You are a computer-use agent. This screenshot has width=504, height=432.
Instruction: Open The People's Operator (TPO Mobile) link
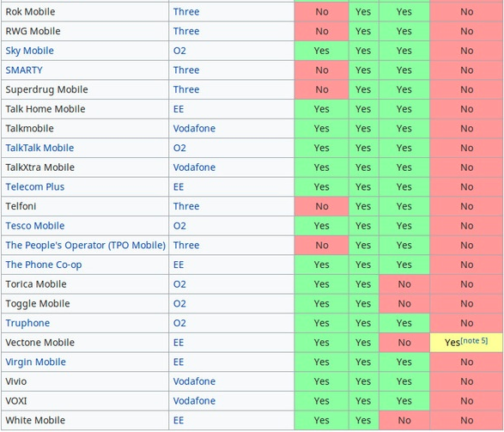pyautogui.click(x=86, y=246)
